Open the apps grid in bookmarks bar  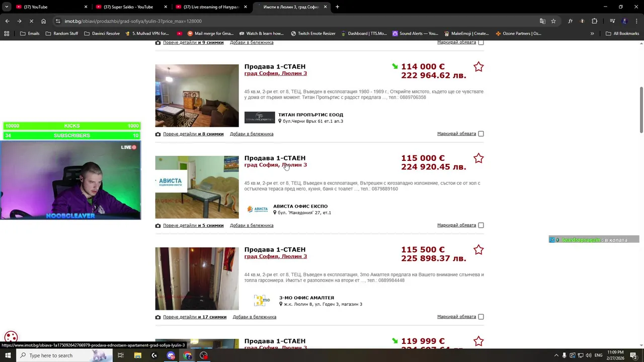point(7,34)
